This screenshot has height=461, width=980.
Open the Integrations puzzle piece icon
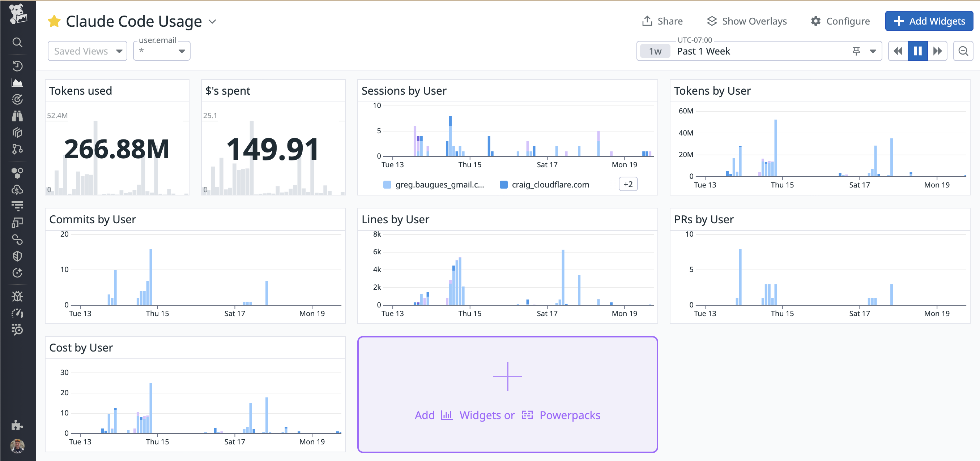tap(17, 425)
